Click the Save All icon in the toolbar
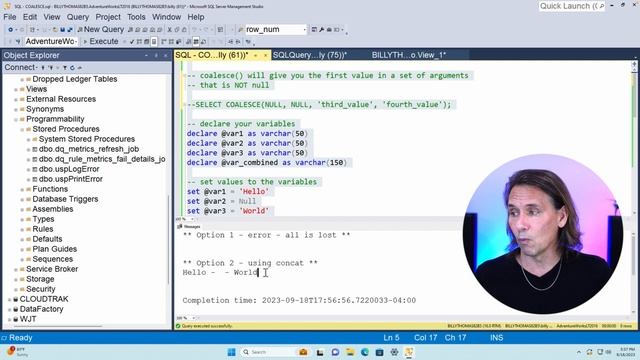Viewport: 640px width, 360px height. pyautogui.click(x=70, y=30)
